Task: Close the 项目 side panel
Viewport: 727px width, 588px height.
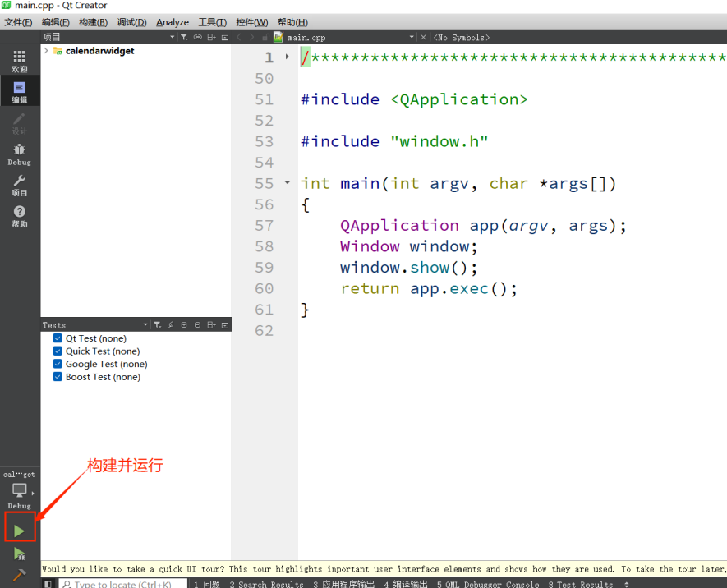Action: coord(225,37)
